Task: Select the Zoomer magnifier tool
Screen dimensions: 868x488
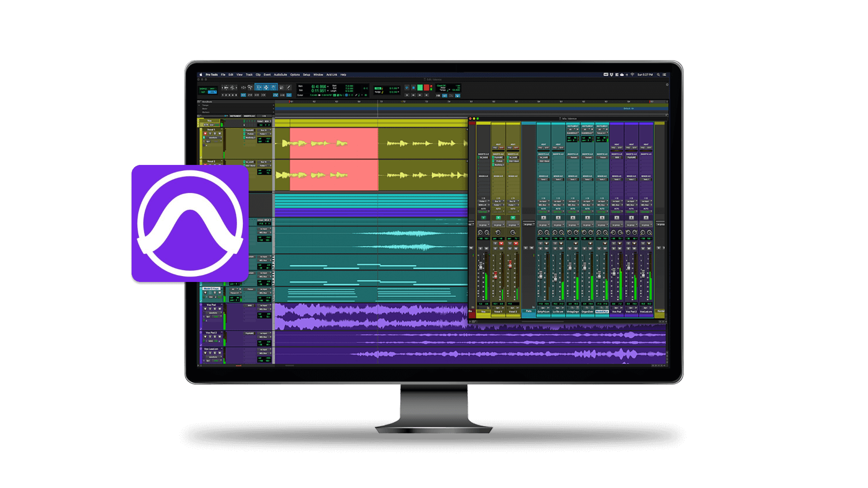Action: 250,87
